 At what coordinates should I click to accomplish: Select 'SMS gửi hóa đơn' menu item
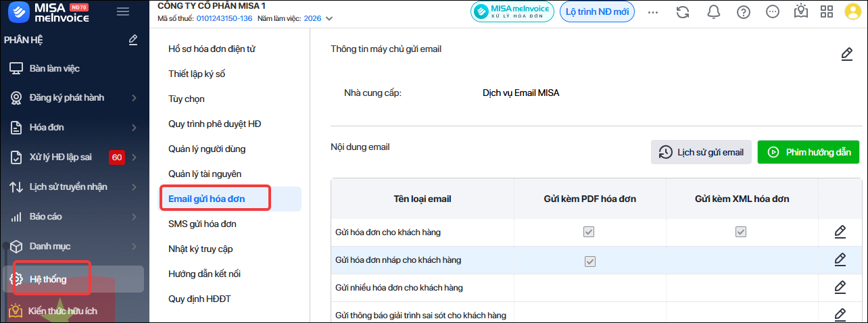click(x=202, y=224)
